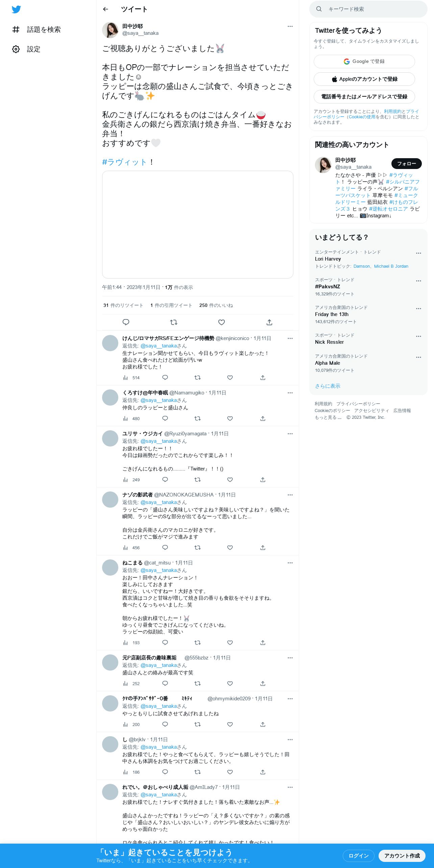This screenshot has width=434, height=868.
Task: Open the empty media preview in tweet
Action: (x=198, y=224)
